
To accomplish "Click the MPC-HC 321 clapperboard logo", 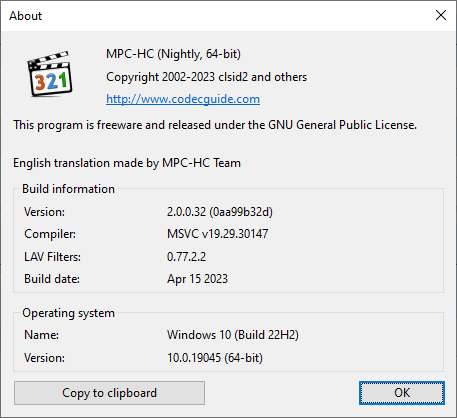I will [50, 74].
